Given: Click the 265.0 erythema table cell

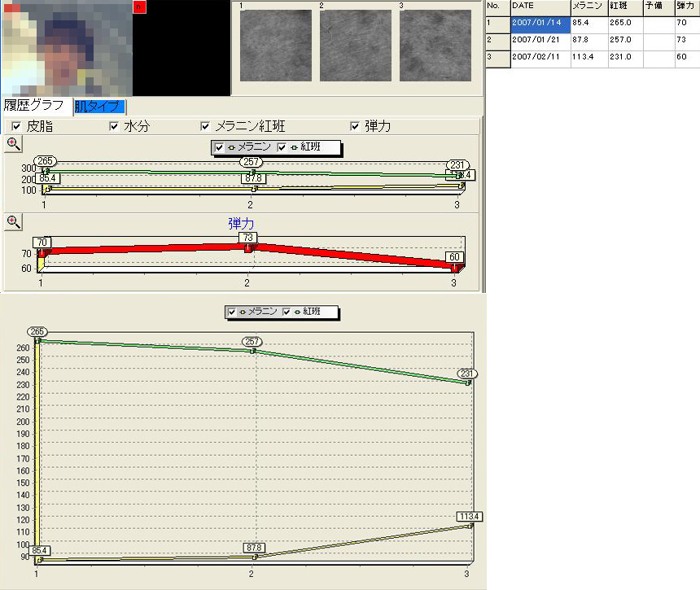Looking at the screenshot, I should point(625,24).
